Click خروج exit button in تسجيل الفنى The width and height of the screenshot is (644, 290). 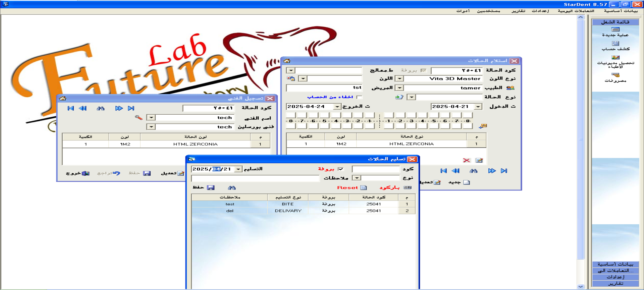click(77, 173)
